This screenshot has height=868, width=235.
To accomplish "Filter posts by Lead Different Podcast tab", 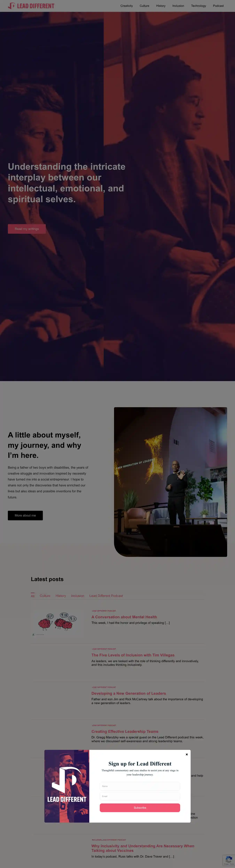I will point(106,596).
